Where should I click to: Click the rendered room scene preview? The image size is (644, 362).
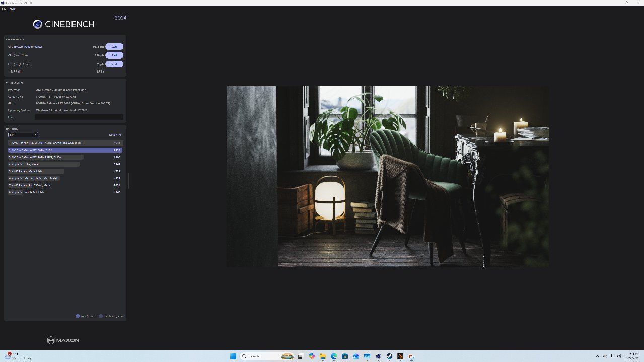click(x=387, y=176)
